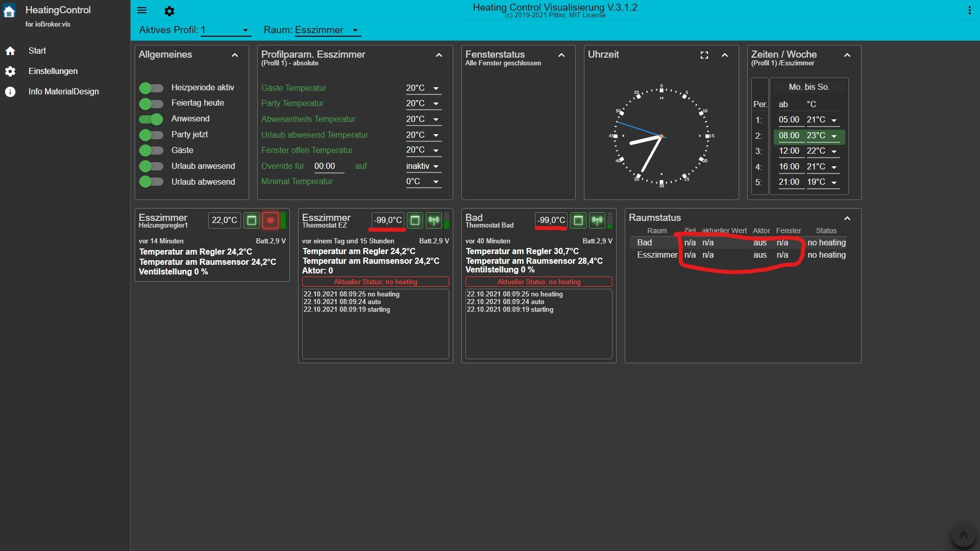Open period 4 temperature 21°C dropdown

(x=823, y=167)
